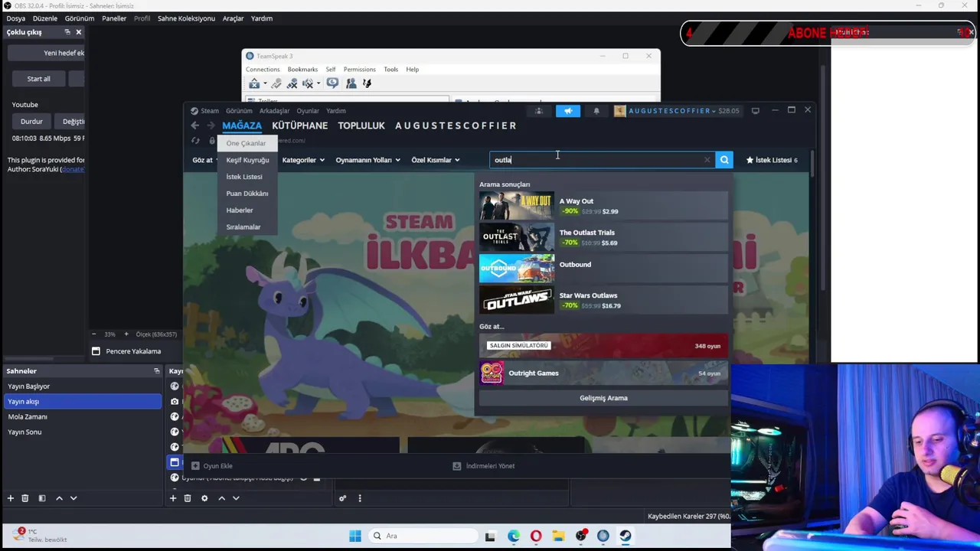The image size is (980, 551).
Task: Add a new source in OBS
Action: (x=173, y=498)
